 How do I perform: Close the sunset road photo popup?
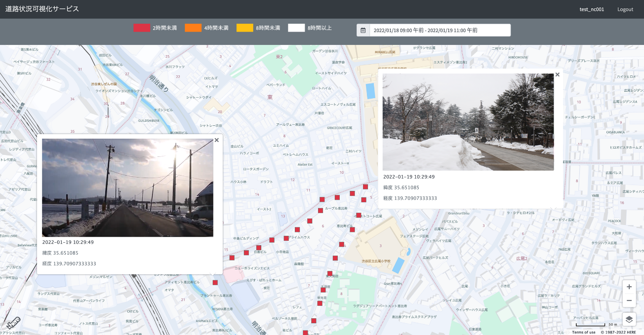pyautogui.click(x=217, y=140)
